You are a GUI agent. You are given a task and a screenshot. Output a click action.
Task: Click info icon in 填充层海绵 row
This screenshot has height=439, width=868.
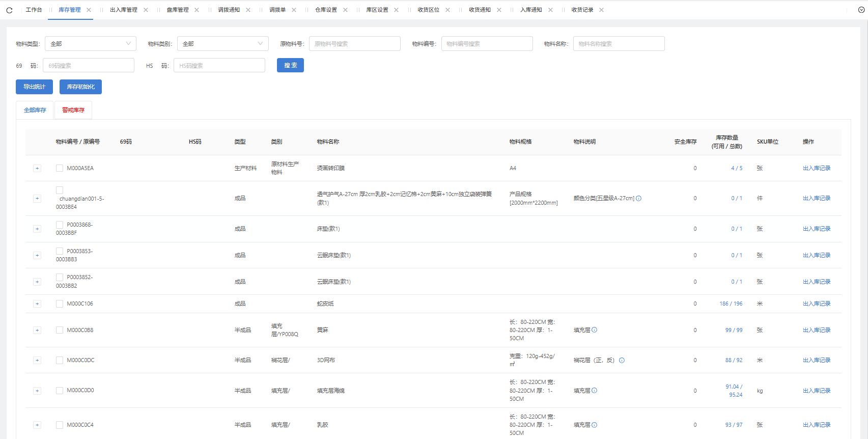tap(594, 391)
